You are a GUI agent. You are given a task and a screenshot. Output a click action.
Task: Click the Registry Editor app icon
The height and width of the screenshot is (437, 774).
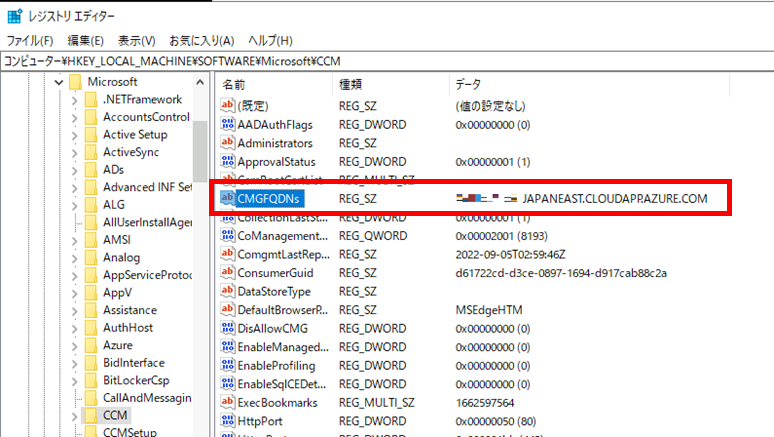[14, 16]
